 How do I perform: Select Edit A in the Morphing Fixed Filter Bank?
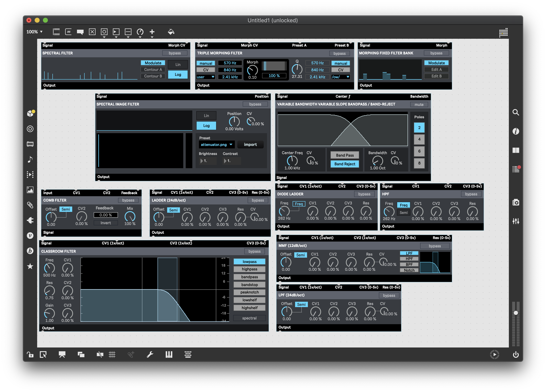coord(436,69)
